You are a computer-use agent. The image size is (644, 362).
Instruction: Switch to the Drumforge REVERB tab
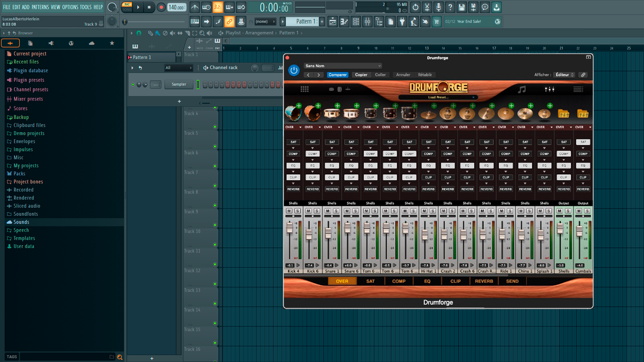tap(484, 281)
